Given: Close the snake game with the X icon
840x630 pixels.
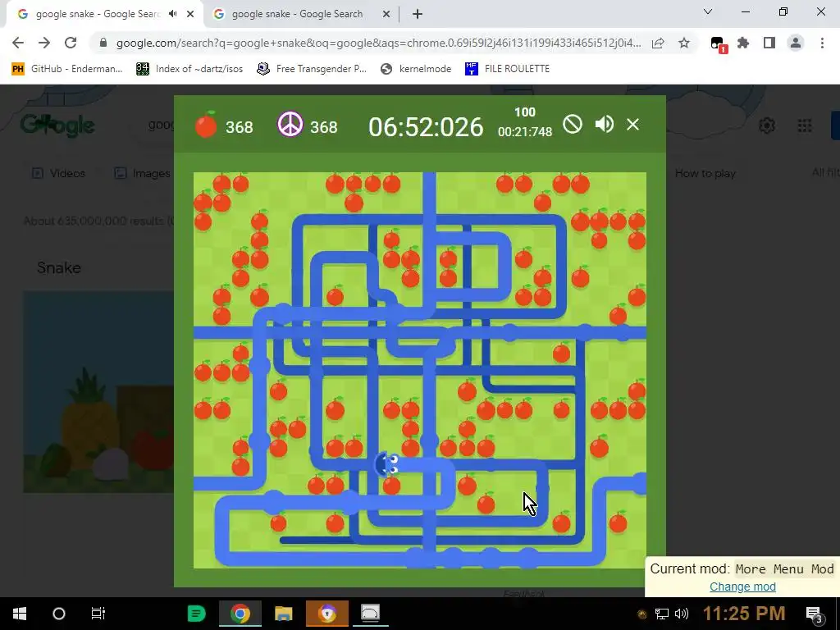Looking at the screenshot, I should (632, 125).
